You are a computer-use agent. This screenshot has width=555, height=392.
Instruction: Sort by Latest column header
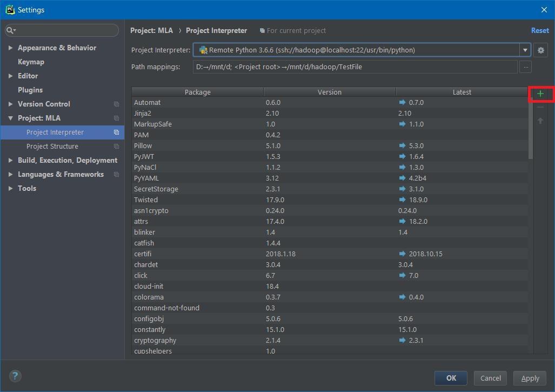click(462, 92)
